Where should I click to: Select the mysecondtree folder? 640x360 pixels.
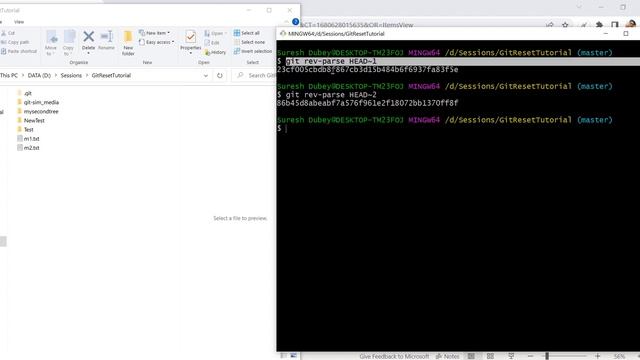(x=38, y=111)
